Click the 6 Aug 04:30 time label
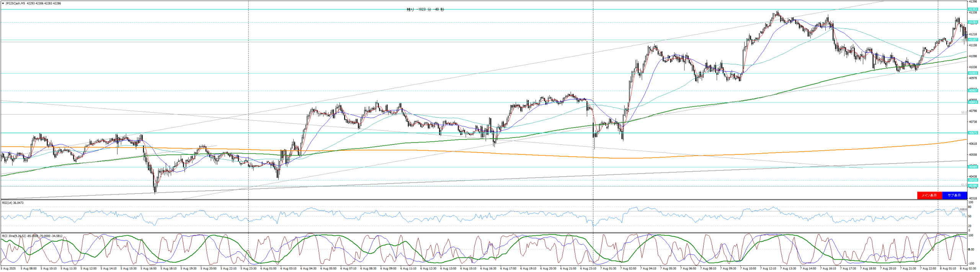980x272 pixels. [x=308, y=269]
